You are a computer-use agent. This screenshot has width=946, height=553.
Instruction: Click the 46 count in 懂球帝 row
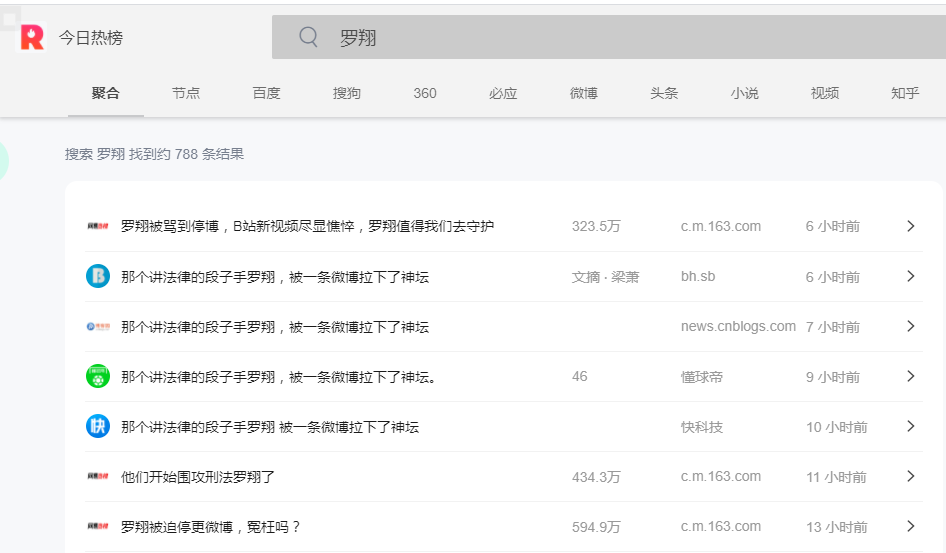(579, 376)
